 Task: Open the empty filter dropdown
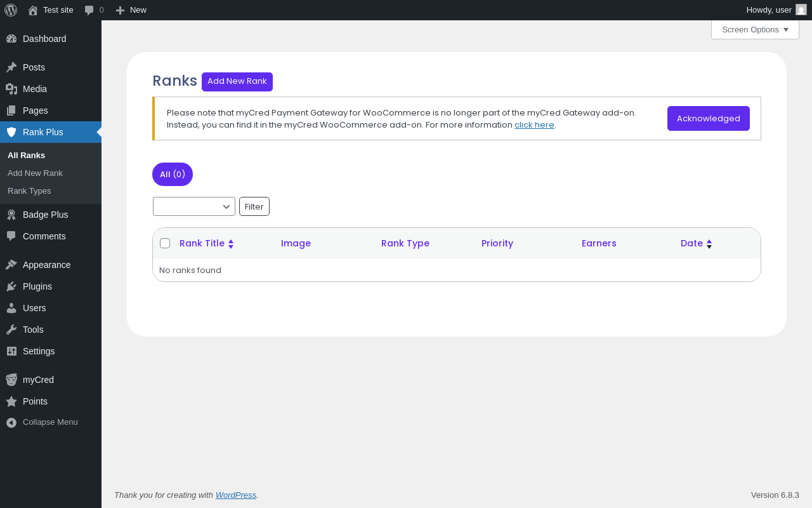193,206
